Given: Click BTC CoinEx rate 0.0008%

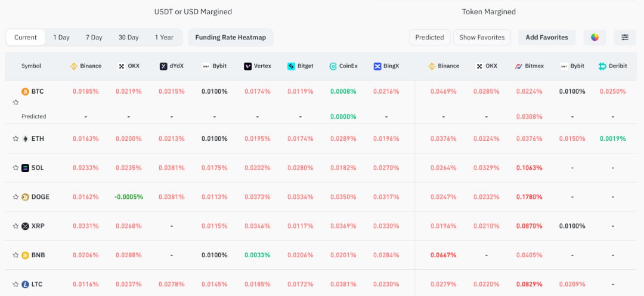Looking at the screenshot, I should tap(343, 91).
